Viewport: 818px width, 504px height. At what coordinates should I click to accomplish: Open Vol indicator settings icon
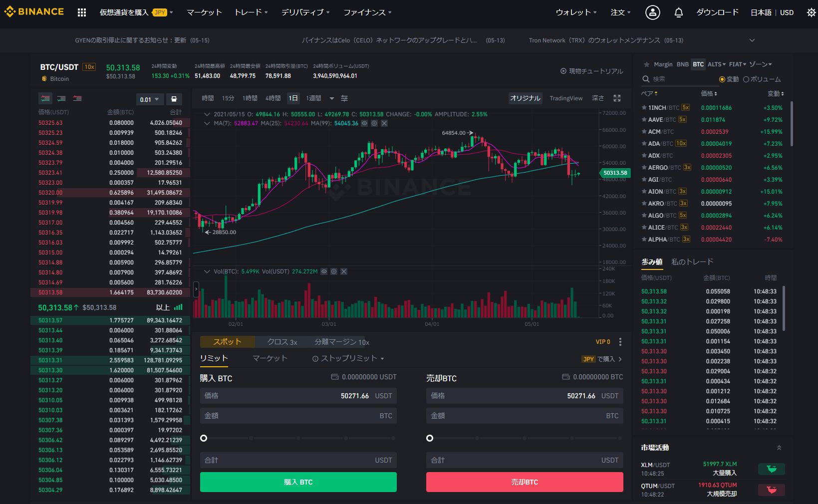pos(334,271)
